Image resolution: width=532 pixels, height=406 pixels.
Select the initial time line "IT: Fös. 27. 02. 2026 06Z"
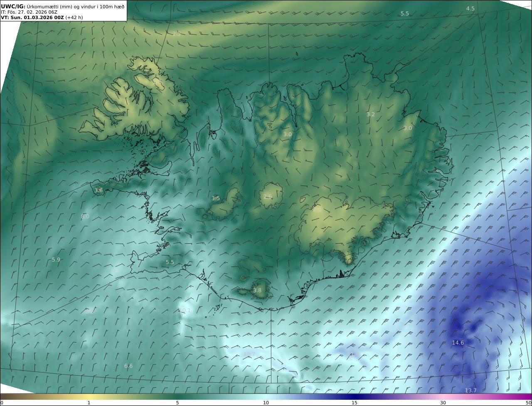coord(29,12)
